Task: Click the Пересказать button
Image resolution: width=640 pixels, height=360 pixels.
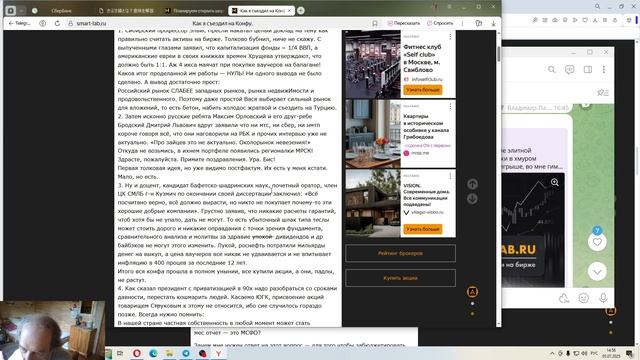Action: point(403,24)
